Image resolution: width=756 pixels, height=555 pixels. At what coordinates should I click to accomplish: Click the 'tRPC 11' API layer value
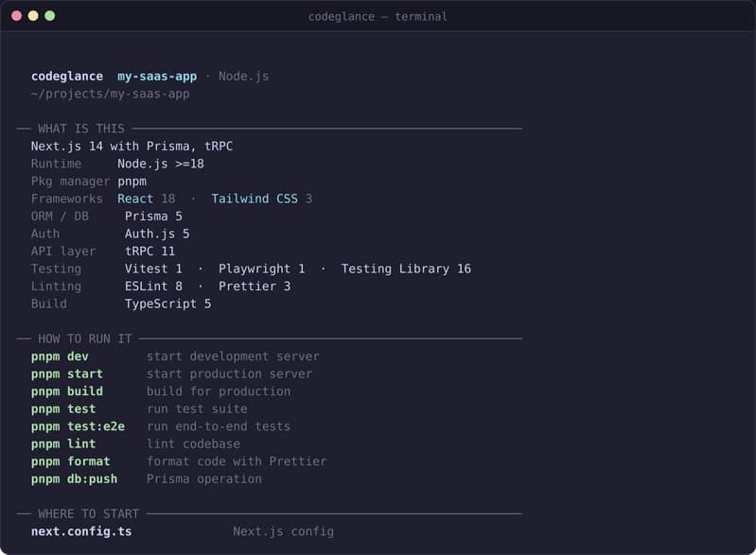pos(149,251)
